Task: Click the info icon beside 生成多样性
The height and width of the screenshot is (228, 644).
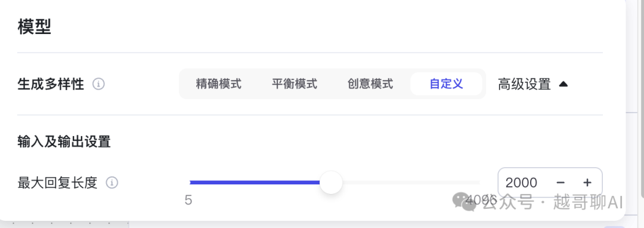Action: tap(98, 84)
